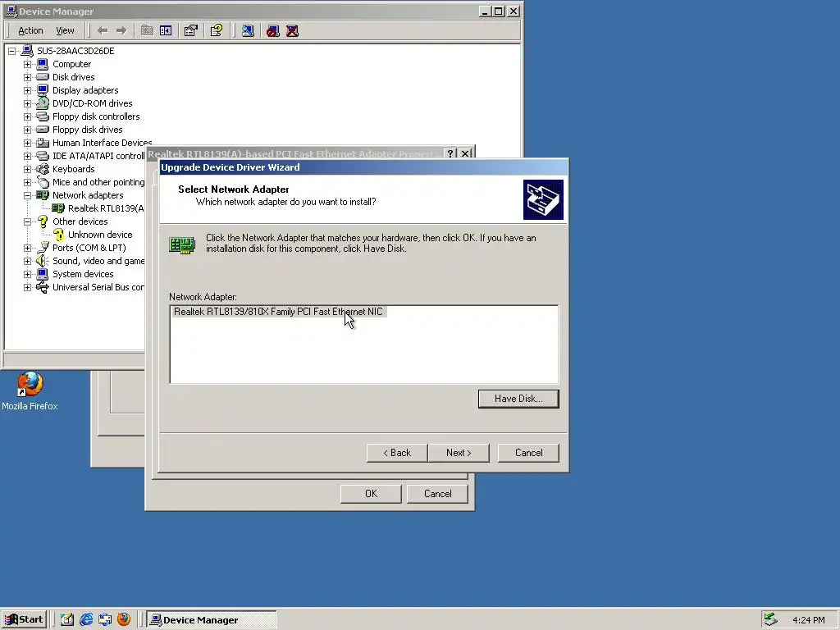Collapse the Other devices category
This screenshot has height=630, width=840.
[x=27, y=221]
